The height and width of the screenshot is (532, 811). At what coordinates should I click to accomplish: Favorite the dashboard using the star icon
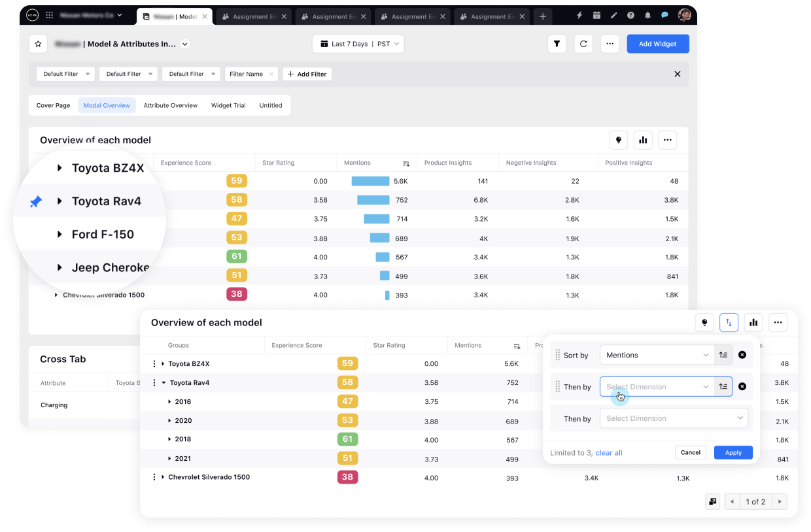coord(38,44)
